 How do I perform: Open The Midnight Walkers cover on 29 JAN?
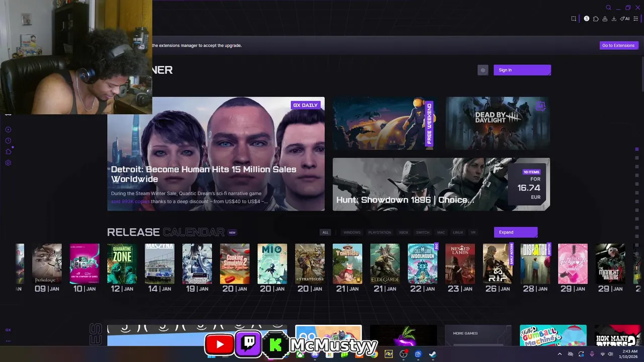[610, 263]
